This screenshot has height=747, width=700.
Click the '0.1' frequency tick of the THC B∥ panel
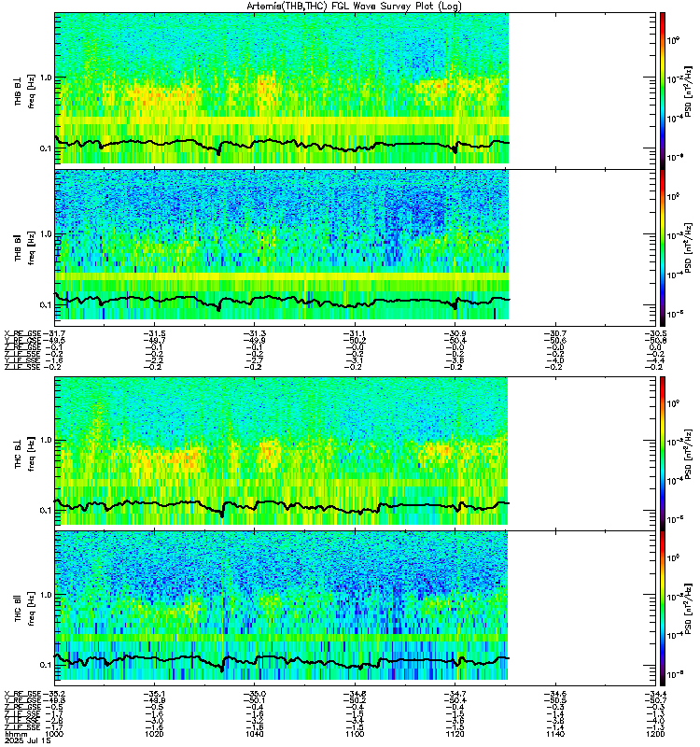[x=45, y=665]
